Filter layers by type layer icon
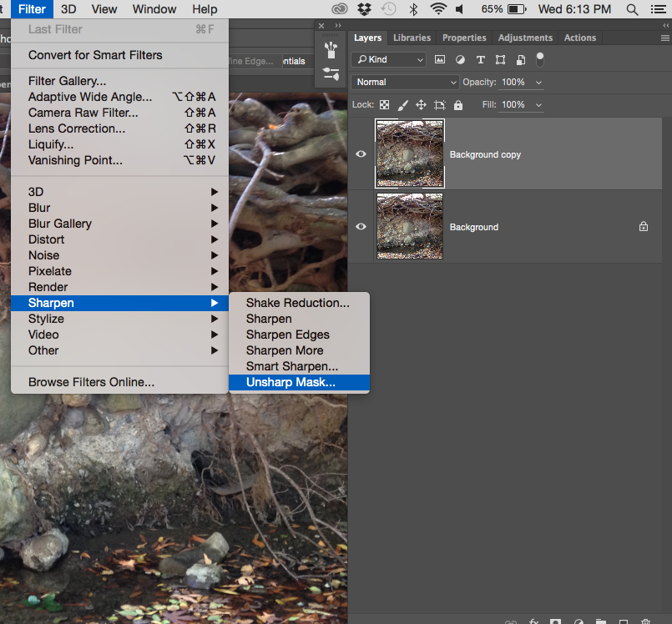The height and width of the screenshot is (624, 672). click(x=481, y=59)
